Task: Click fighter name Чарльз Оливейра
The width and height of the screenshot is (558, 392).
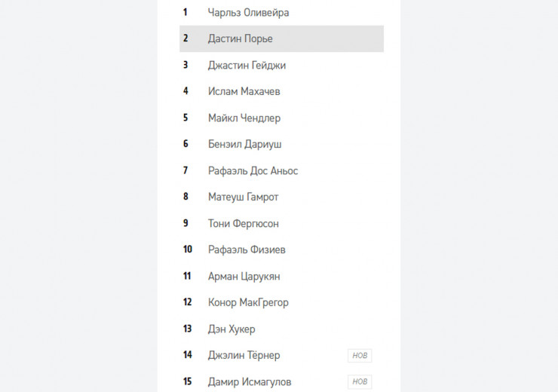Action: point(248,13)
